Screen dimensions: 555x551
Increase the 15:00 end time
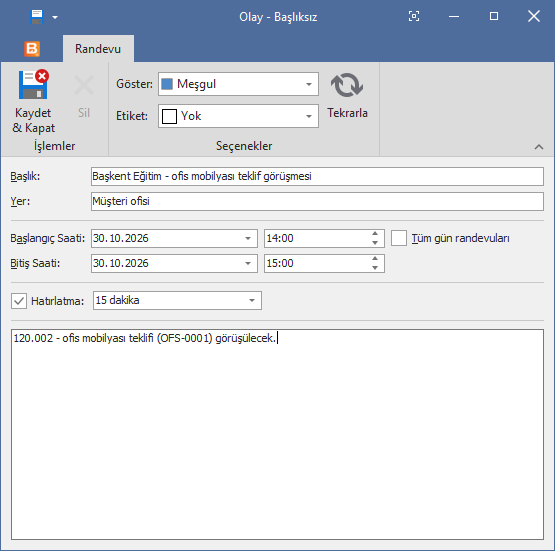click(375, 259)
